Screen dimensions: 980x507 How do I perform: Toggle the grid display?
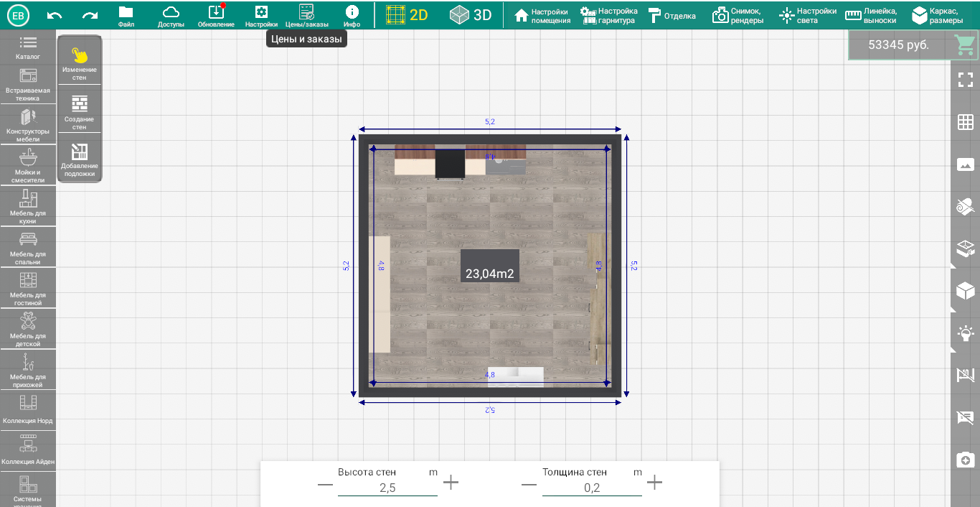pos(966,122)
